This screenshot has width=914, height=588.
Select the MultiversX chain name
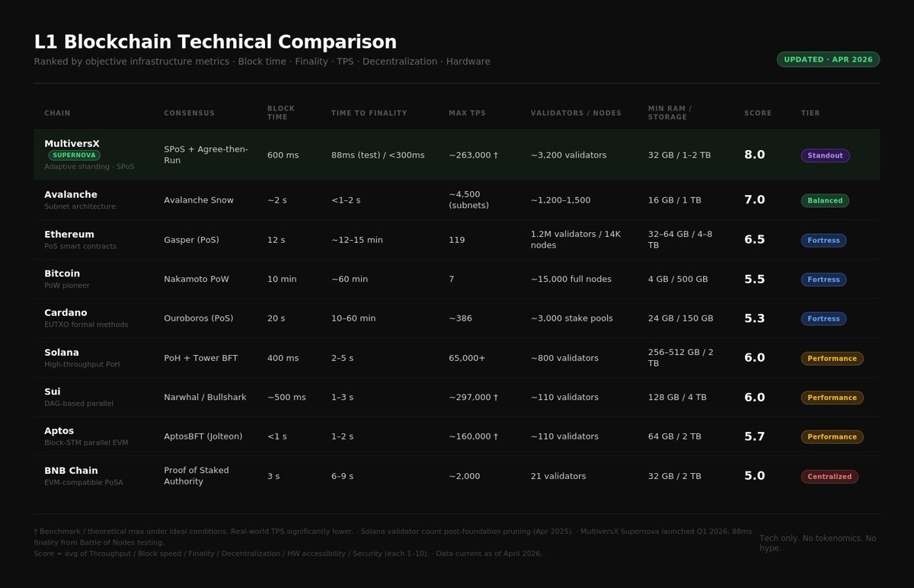point(72,143)
